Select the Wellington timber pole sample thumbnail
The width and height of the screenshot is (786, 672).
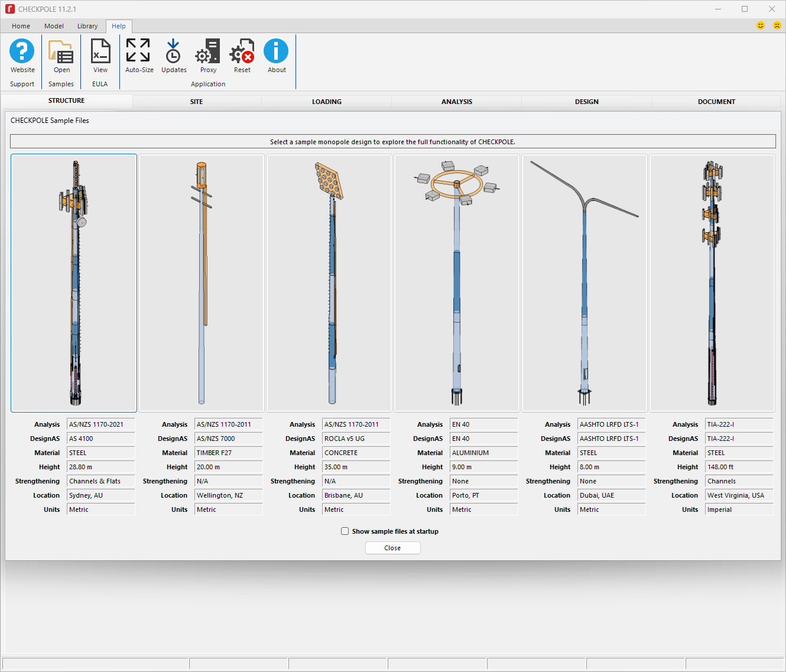202,283
